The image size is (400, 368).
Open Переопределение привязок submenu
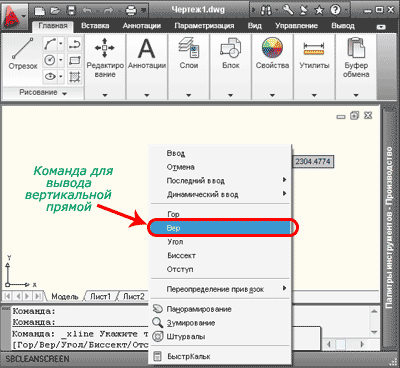tap(220, 289)
